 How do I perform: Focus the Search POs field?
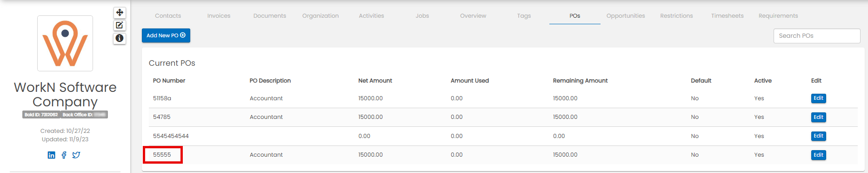click(x=817, y=36)
